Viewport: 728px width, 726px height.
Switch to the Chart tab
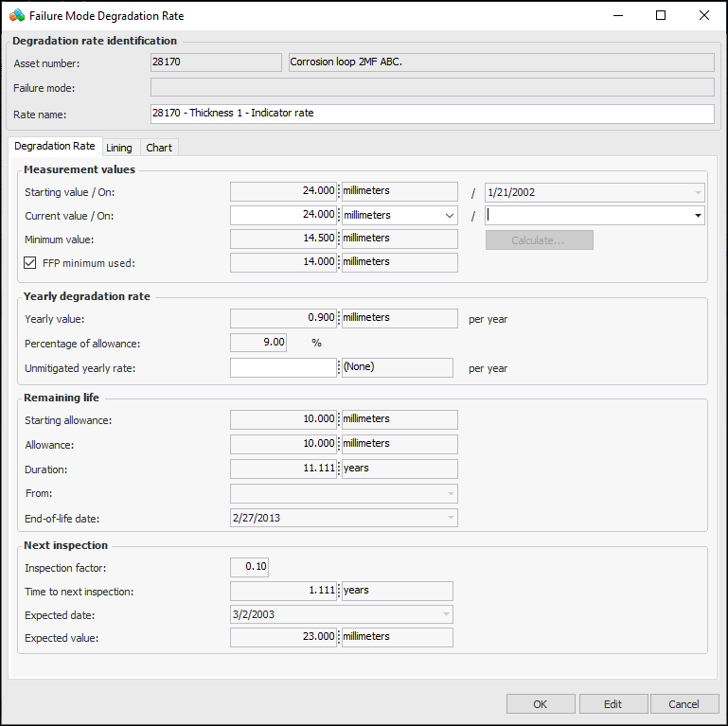159,148
